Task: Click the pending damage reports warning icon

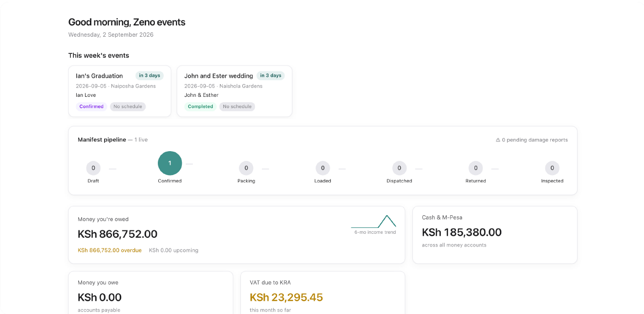Action: (498, 140)
